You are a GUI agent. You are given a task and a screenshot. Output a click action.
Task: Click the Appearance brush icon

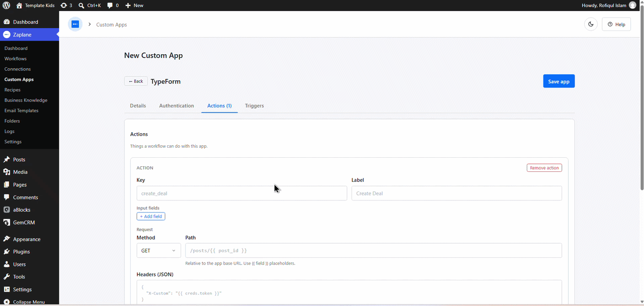(x=7, y=239)
